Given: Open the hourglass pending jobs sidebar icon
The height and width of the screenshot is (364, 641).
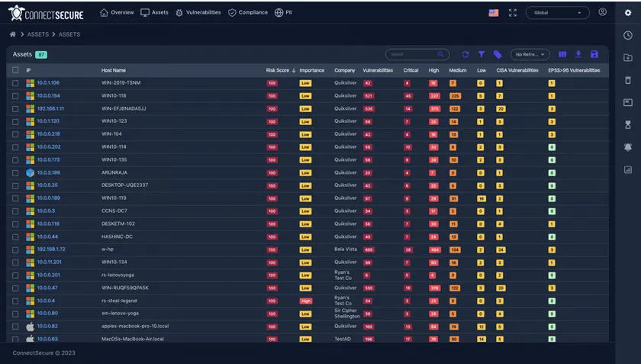Looking at the screenshot, I should tap(628, 124).
